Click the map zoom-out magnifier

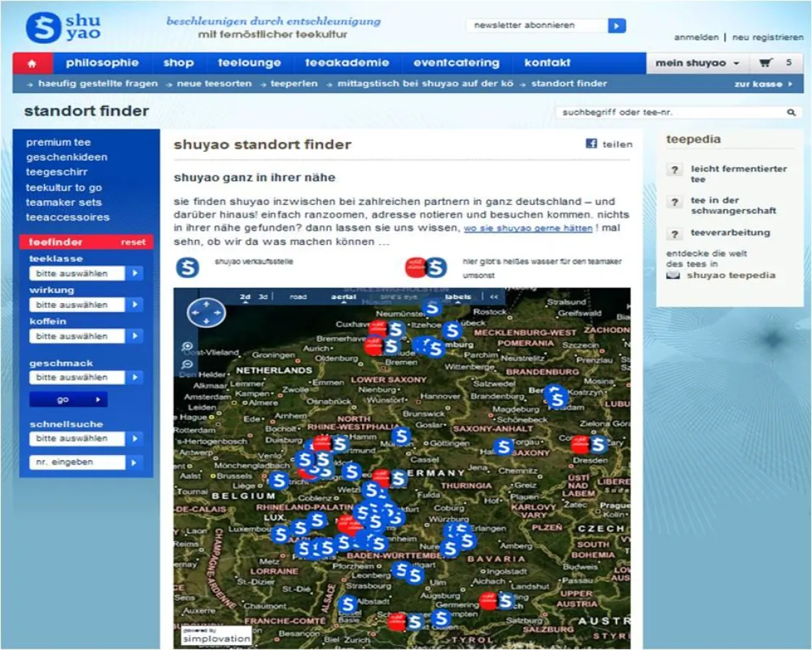tap(188, 365)
